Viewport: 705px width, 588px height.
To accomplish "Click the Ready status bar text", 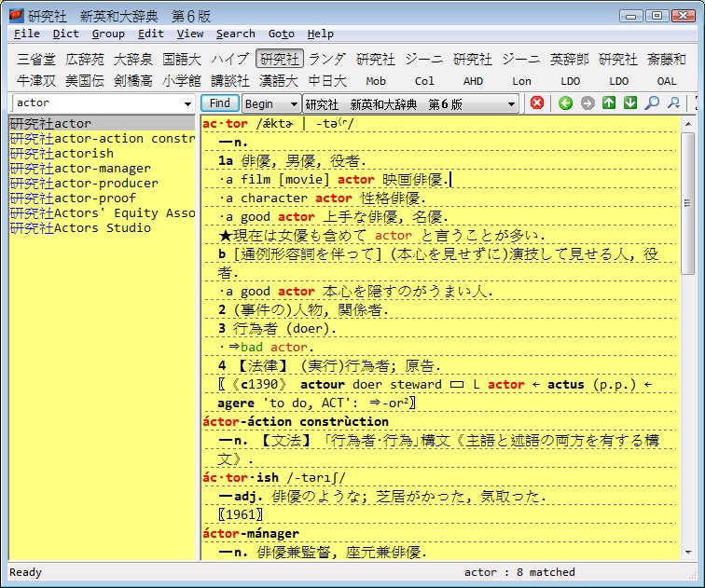I will pyautogui.click(x=25, y=572).
